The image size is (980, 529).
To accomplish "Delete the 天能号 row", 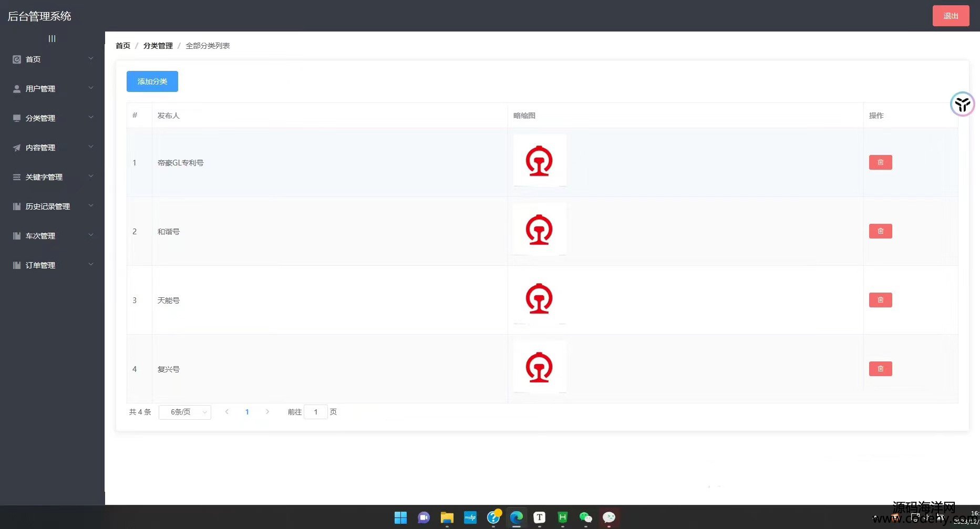I will [881, 300].
